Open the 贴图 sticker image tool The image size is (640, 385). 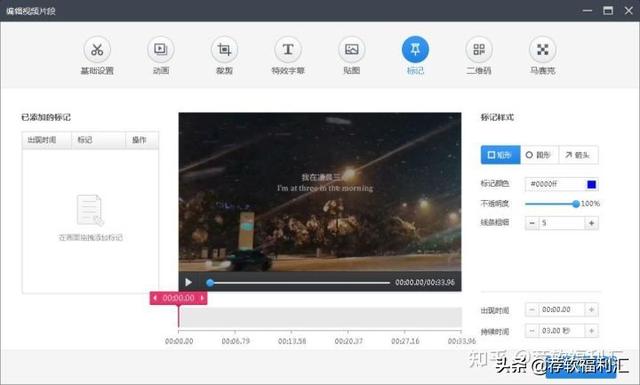click(x=352, y=49)
